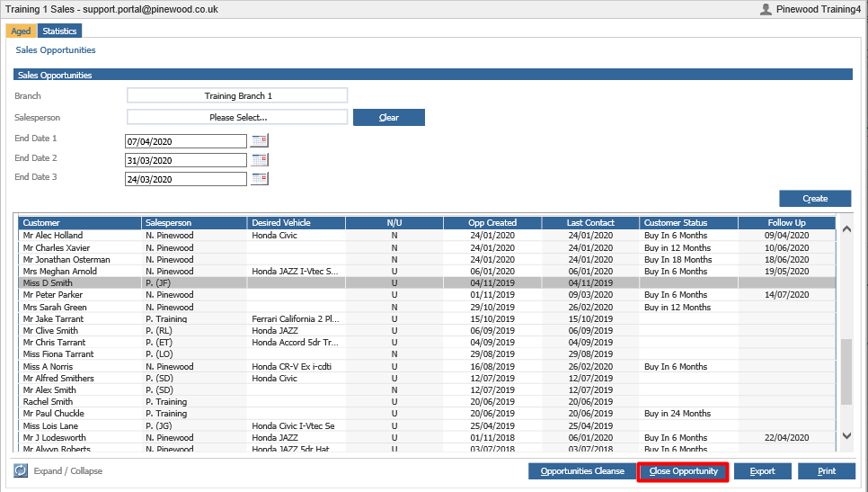Sort by the Salesperson column header
This screenshot has width=868, height=492.
click(194, 223)
